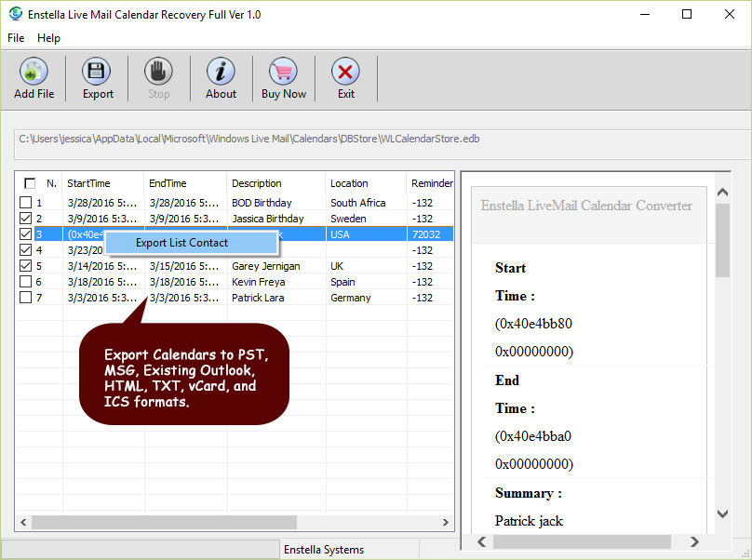Choose Export List Contact from context menu
The image size is (752, 560).
[182, 243]
